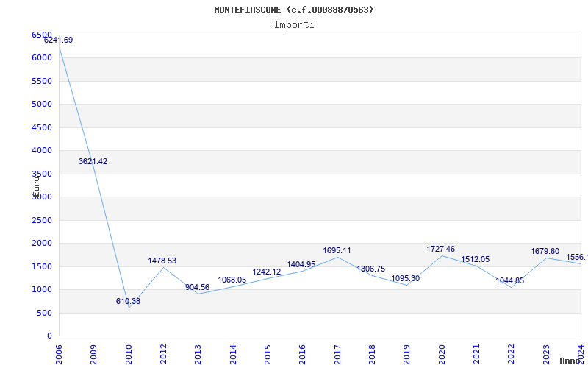Click the y-axis tick label 0

coord(49,336)
